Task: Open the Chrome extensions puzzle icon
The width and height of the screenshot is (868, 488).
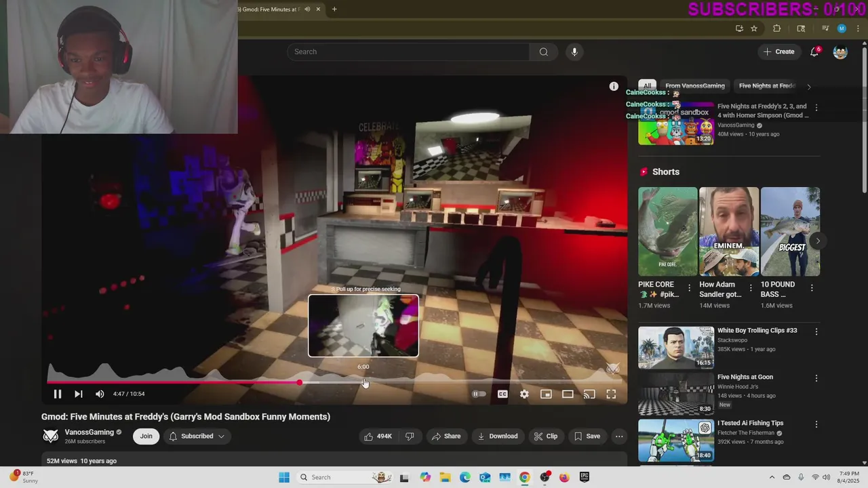Action: pyautogui.click(x=777, y=28)
